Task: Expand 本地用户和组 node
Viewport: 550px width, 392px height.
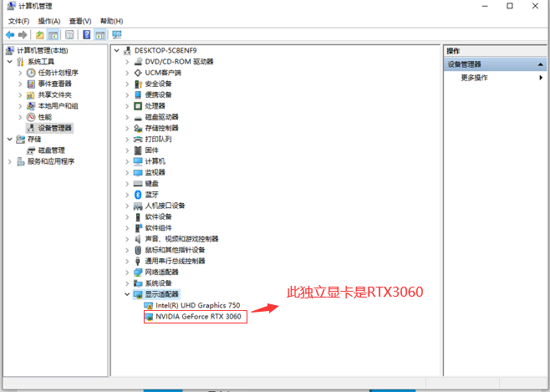Action: [20, 106]
